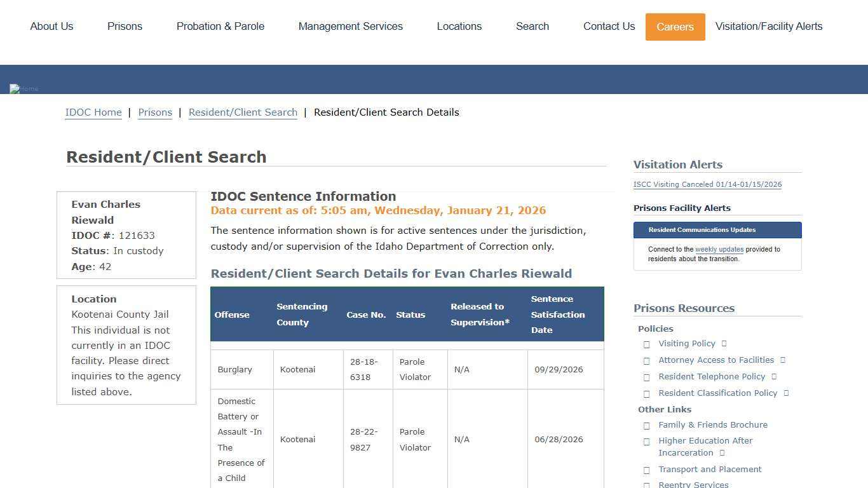Click the file icon beside Visiting Policy
Image resolution: width=868 pixels, height=488 pixels.
(647, 344)
